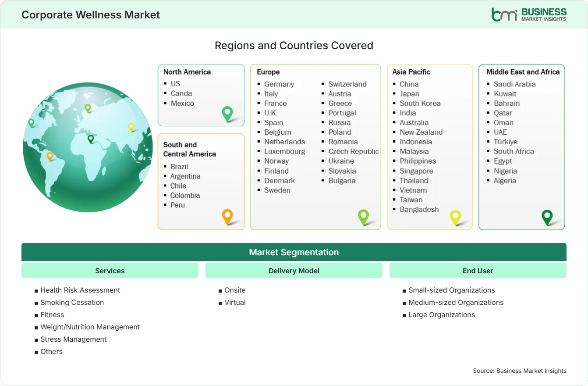Click Large Organizations entry
This screenshot has width=588, height=386.
pos(442,315)
